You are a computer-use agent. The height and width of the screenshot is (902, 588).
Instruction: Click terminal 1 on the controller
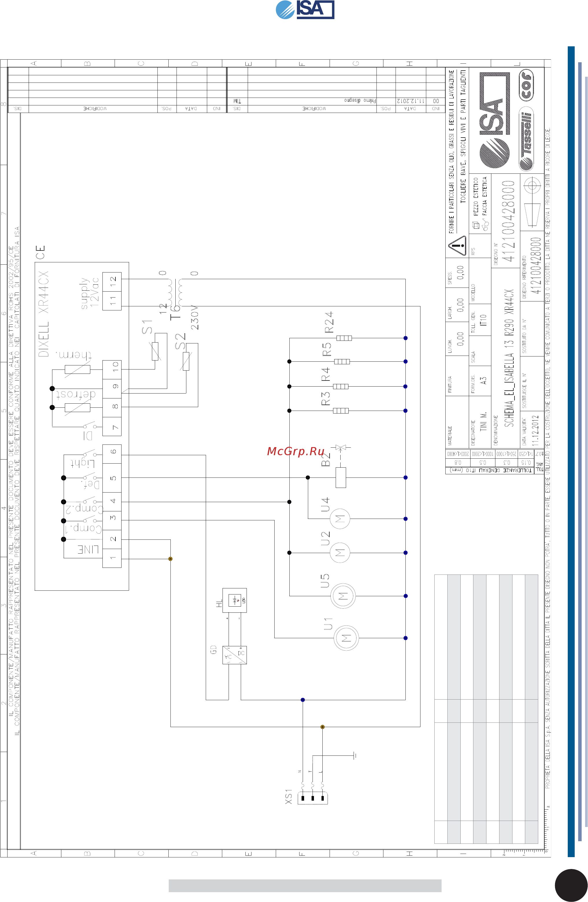pos(112,558)
